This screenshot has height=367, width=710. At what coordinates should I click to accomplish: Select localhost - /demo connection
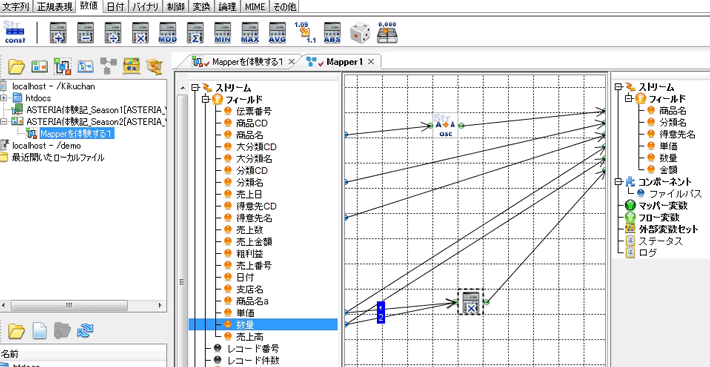click(46, 146)
